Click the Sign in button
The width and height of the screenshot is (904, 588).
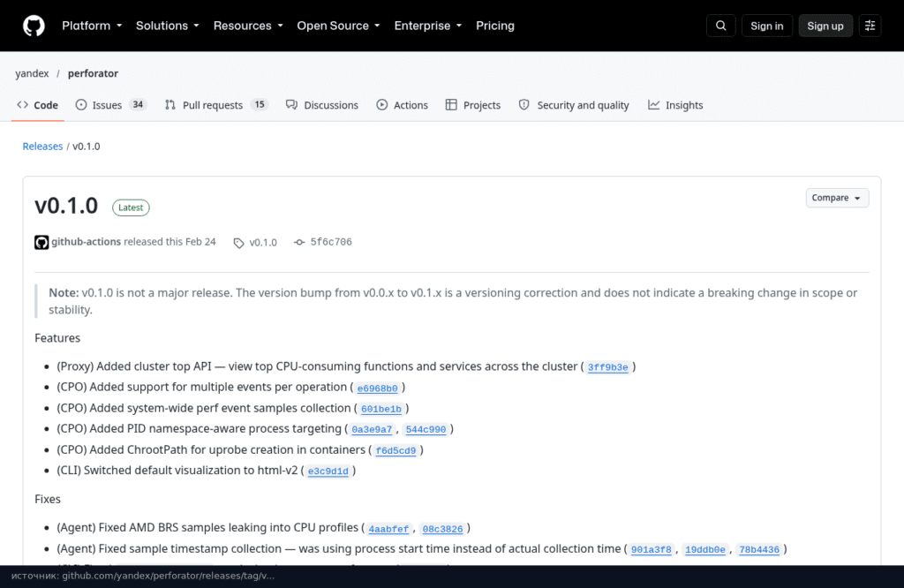767,26
